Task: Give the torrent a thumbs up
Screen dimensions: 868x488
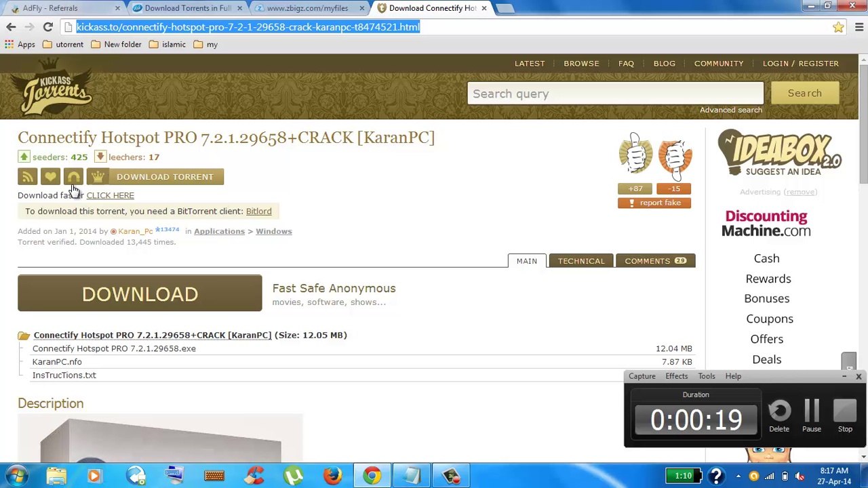Action: 635,155
